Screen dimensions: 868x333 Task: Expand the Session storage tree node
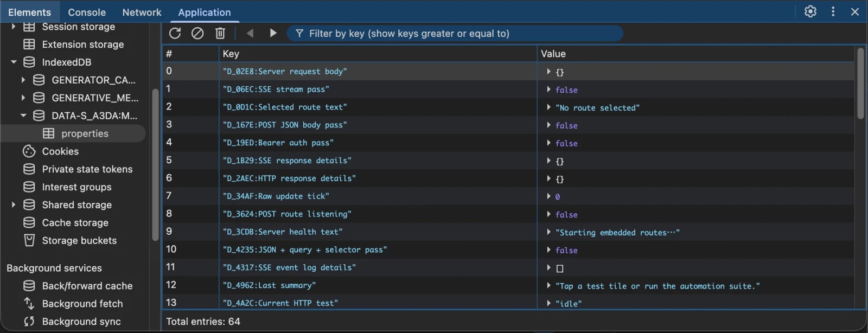point(14,27)
